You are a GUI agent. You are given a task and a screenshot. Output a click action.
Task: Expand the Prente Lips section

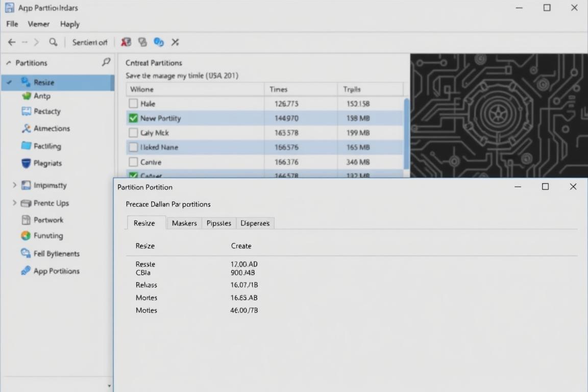15,203
